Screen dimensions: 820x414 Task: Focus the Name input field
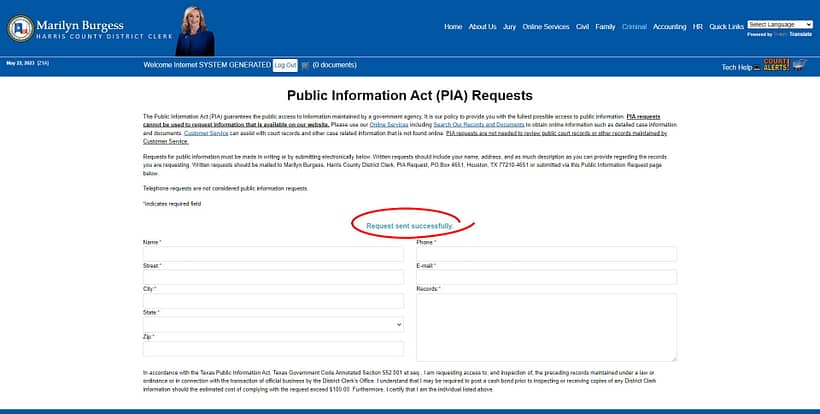pyautogui.click(x=273, y=254)
